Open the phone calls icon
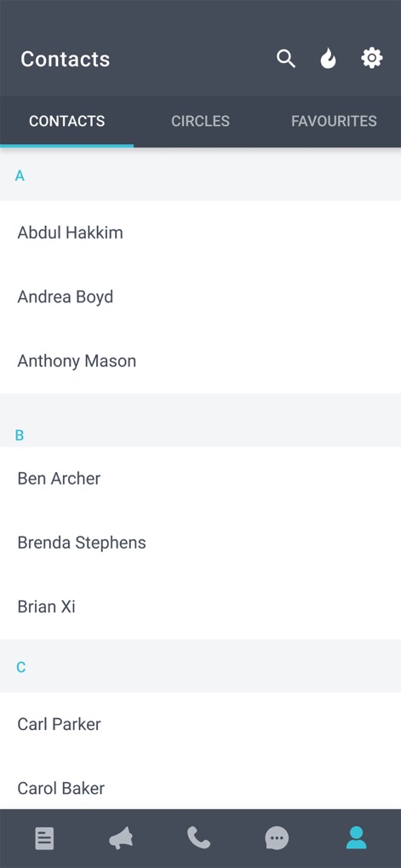The width and height of the screenshot is (401, 868). pos(198,837)
